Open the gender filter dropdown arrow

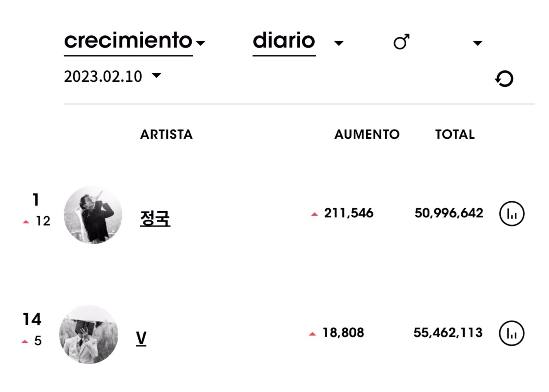pyautogui.click(x=477, y=43)
